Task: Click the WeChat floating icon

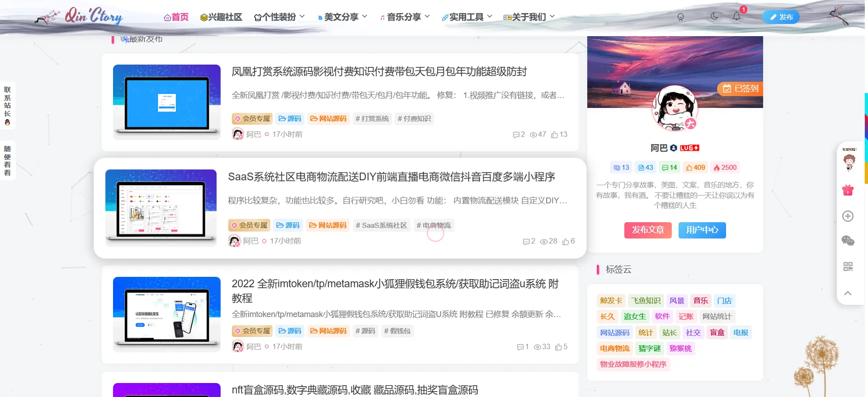Action: pyautogui.click(x=848, y=241)
